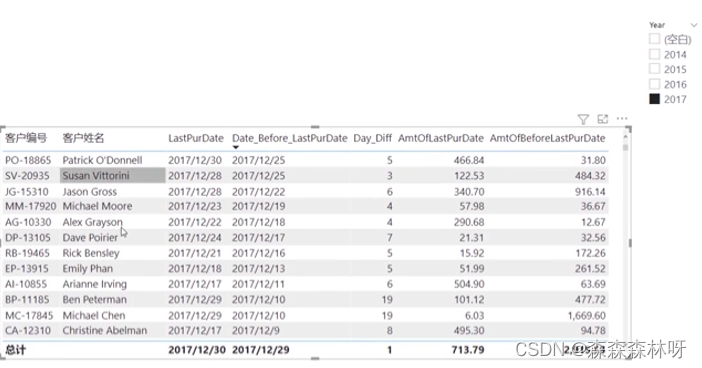The height and width of the screenshot is (368, 702).
Task: Click the sort arrow under Date_Before_LastPurDate
Action: [235, 147]
